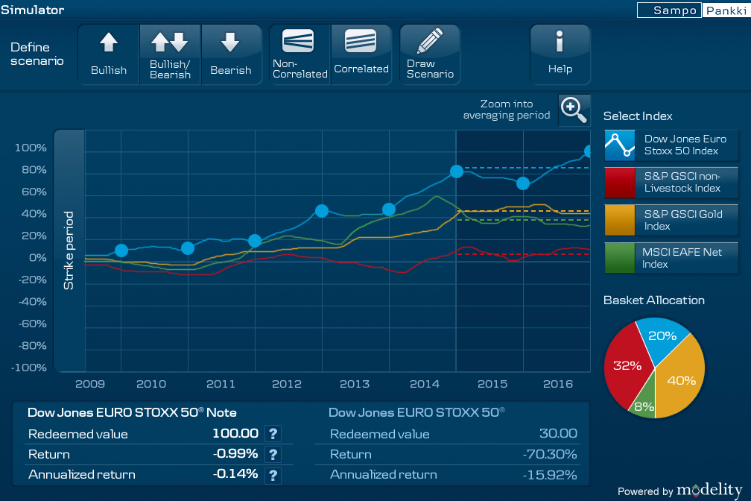Click the 32% red pie slice
The height and width of the screenshot is (501, 751).
[x=626, y=366]
